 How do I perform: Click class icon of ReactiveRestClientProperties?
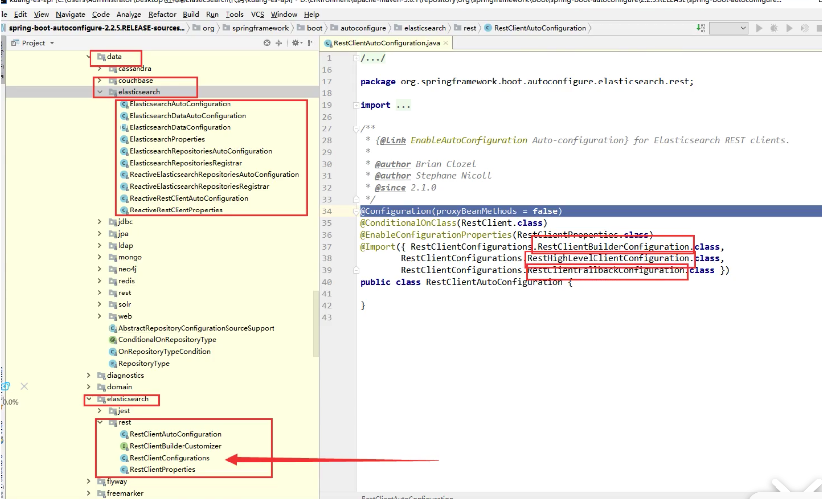(124, 210)
